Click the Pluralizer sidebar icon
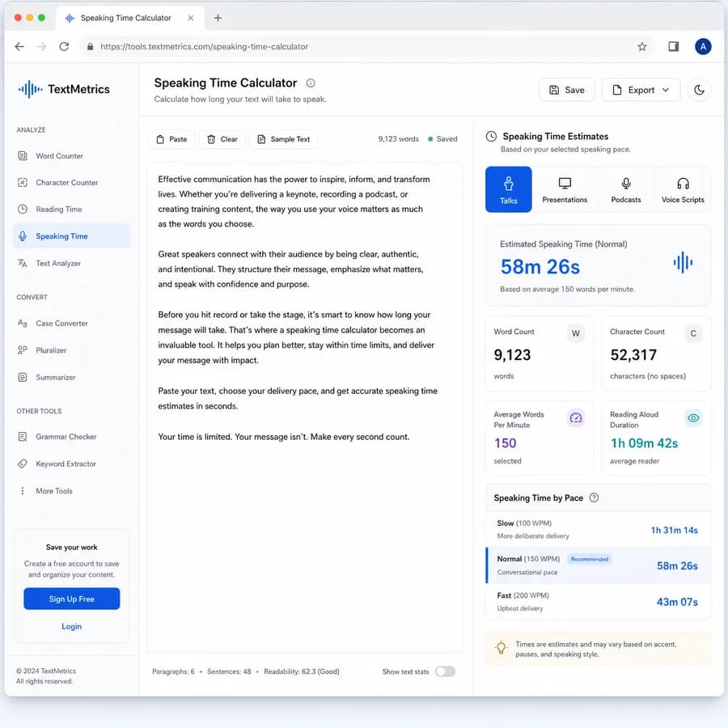Viewport: 728px width, 728px height. click(23, 350)
